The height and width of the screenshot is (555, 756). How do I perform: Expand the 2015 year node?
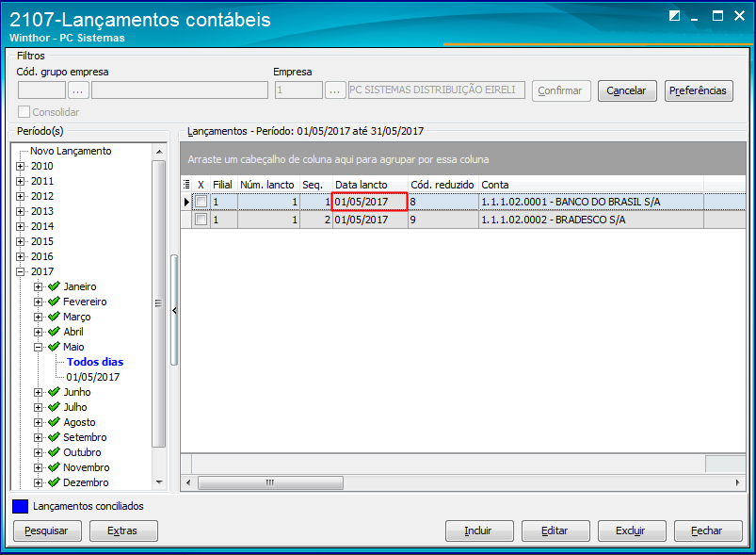click(20, 241)
